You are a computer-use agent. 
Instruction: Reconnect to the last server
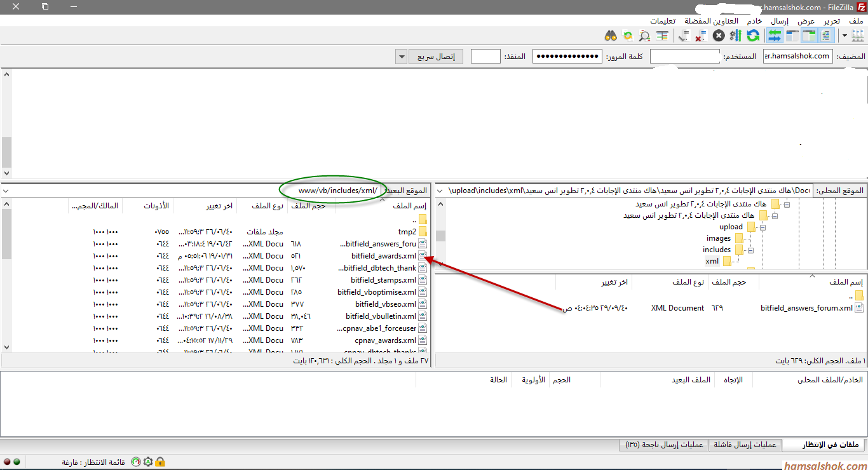pyautogui.click(x=684, y=36)
